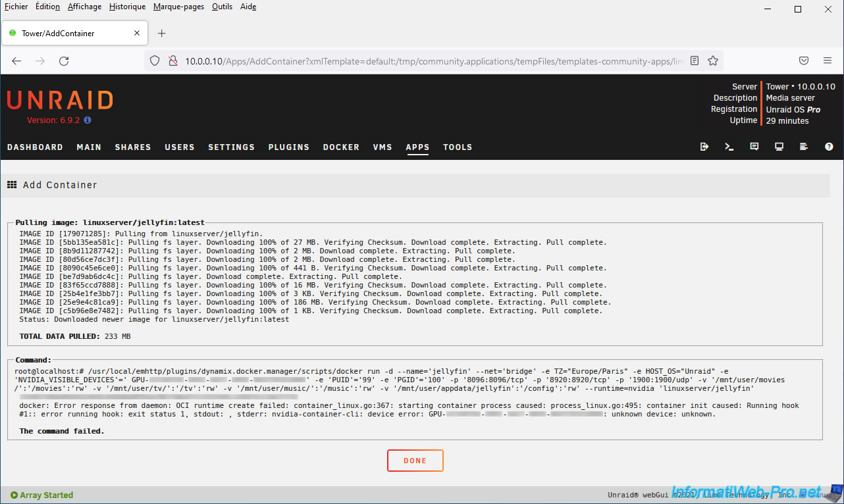Bookmark this page with star icon
The height and width of the screenshot is (504, 844).
pyautogui.click(x=713, y=61)
